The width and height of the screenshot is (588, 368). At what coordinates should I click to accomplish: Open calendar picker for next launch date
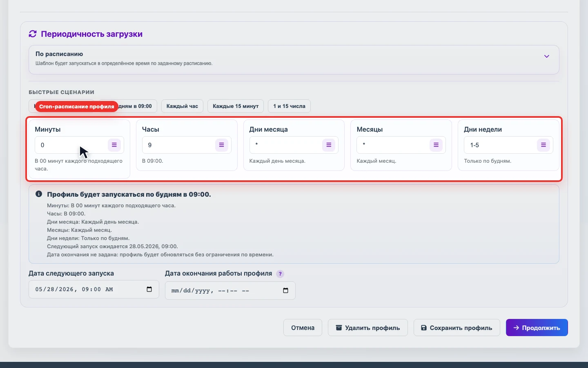tap(149, 289)
